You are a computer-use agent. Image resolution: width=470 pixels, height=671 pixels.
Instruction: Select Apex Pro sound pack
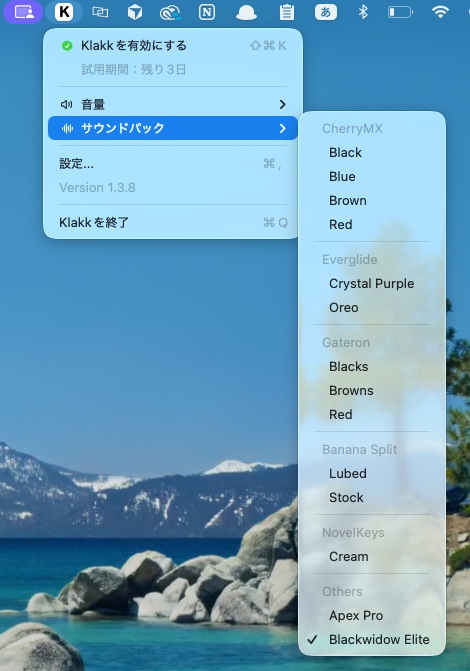click(x=372, y=615)
